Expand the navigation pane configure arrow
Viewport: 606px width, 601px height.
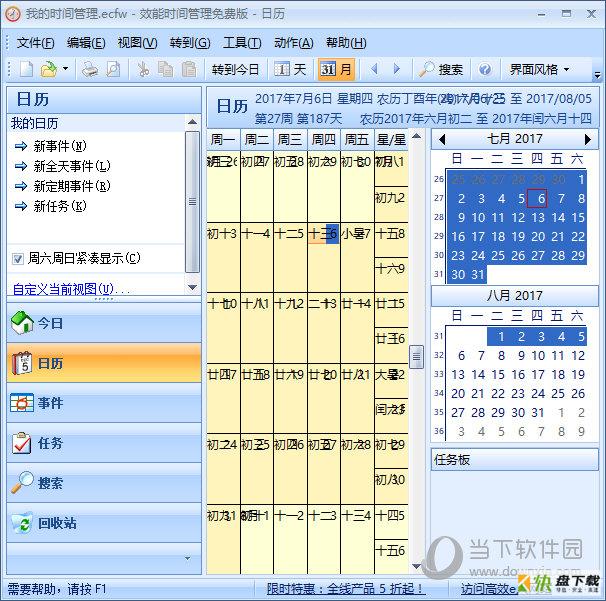click(187, 558)
